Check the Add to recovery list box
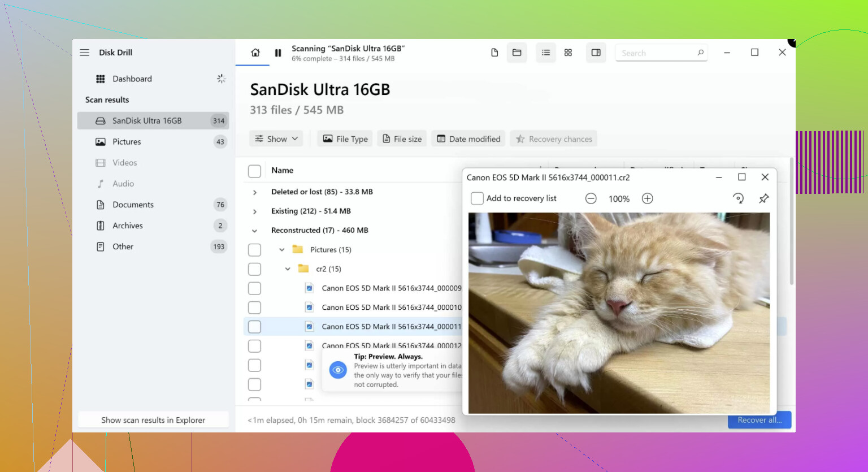Image resolution: width=868 pixels, height=472 pixels. pos(478,198)
